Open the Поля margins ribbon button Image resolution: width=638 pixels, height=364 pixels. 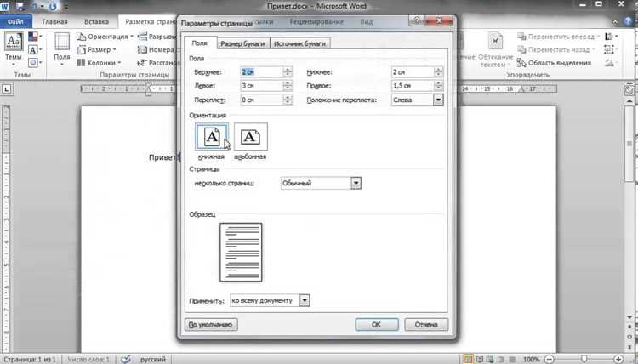coord(62,49)
